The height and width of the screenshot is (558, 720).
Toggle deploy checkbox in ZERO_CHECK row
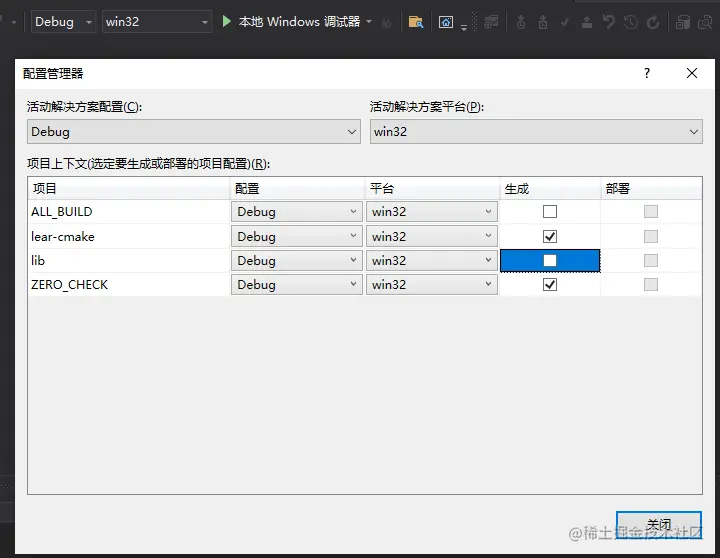coord(651,284)
